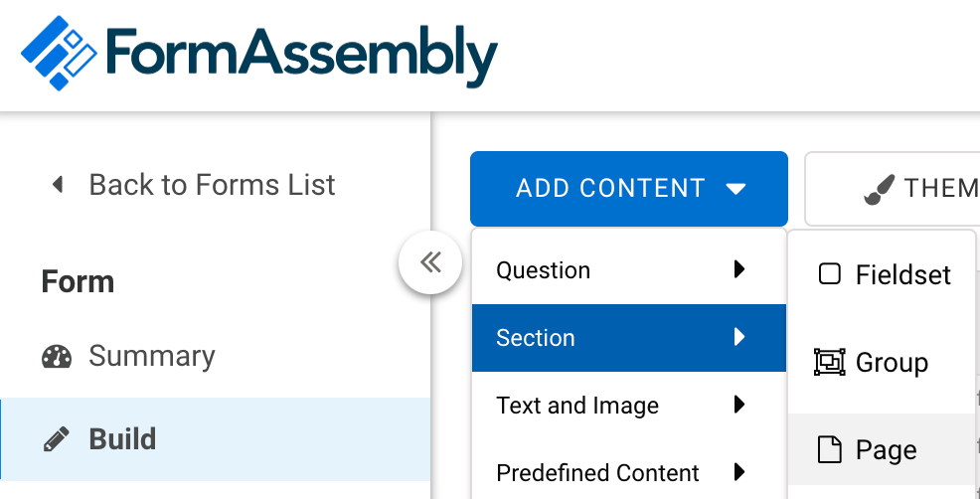Choose Group from the submenu
This screenshot has height=499, width=980.
pyautogui.click(x=882, y=362)
